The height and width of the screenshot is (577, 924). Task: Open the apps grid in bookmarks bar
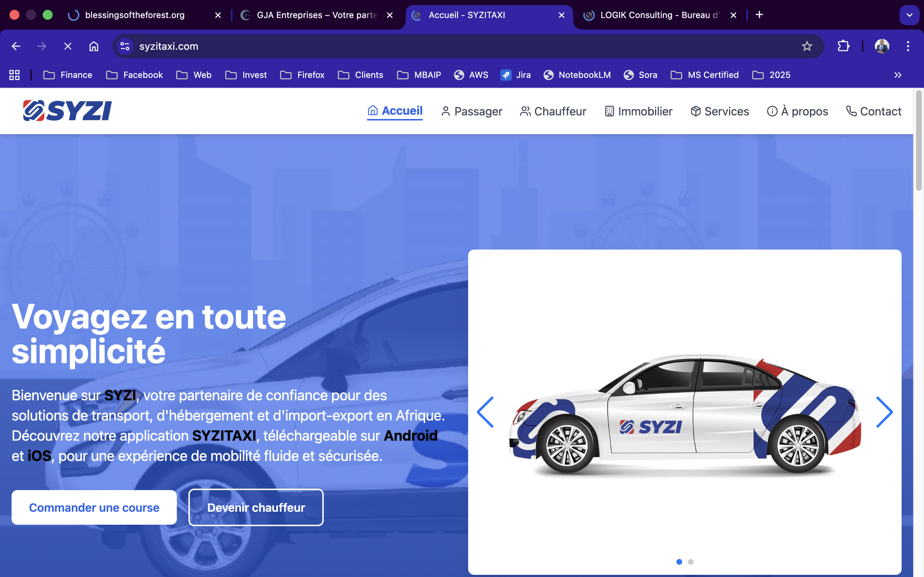[x=14, y=75]
